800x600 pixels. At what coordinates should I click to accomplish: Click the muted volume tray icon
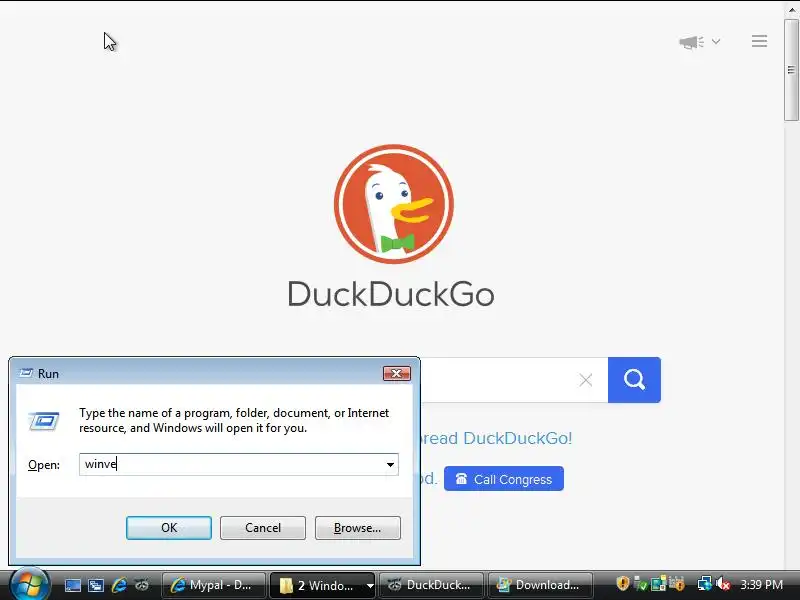[723, 584]
